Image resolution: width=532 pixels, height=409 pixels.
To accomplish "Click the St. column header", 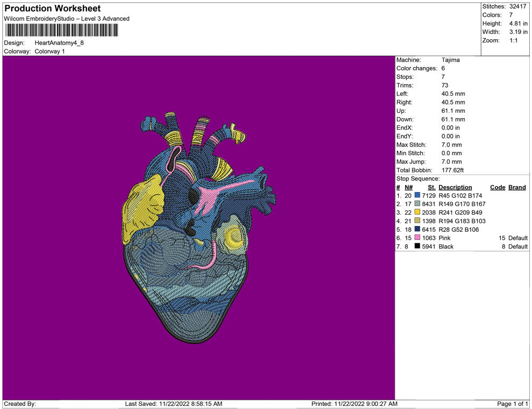I will tap(432, 187).
